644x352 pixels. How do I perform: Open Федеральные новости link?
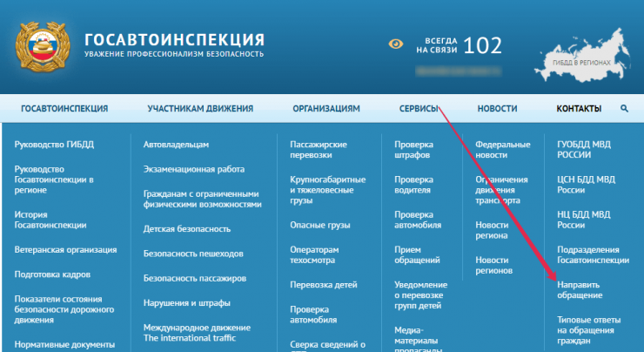503,150
